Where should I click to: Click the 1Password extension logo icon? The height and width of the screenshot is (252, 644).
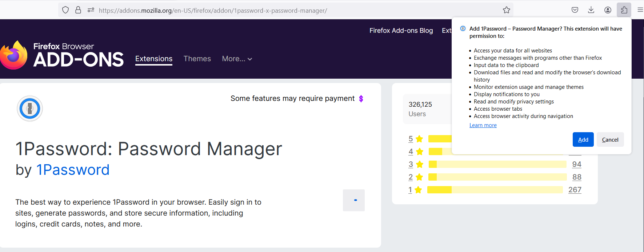pyautogui.click(x=30, y=109)
